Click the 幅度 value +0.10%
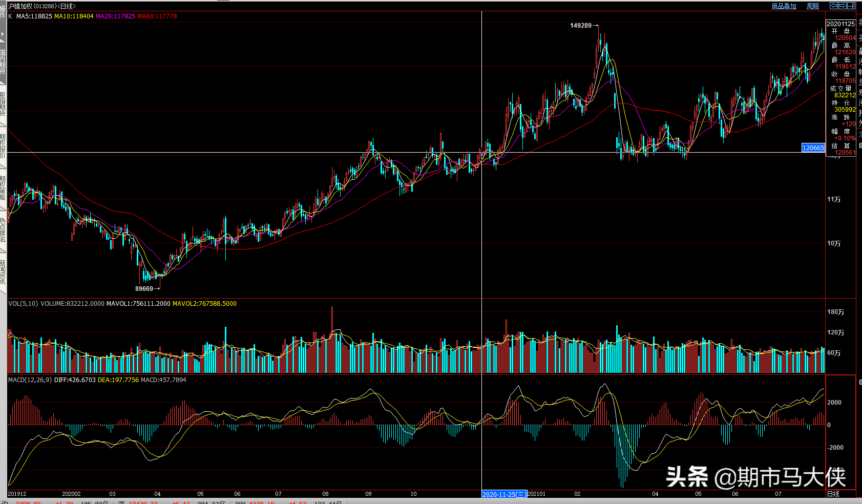This screenshot has height=504, width=862. [845, 138]
